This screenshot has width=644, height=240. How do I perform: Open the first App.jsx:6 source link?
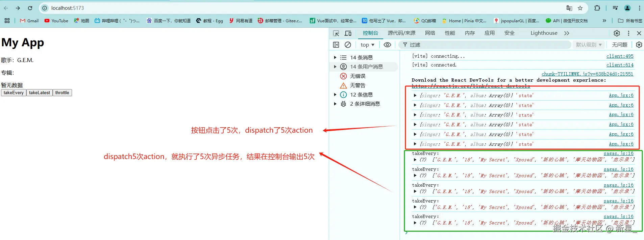coord(621,96)
